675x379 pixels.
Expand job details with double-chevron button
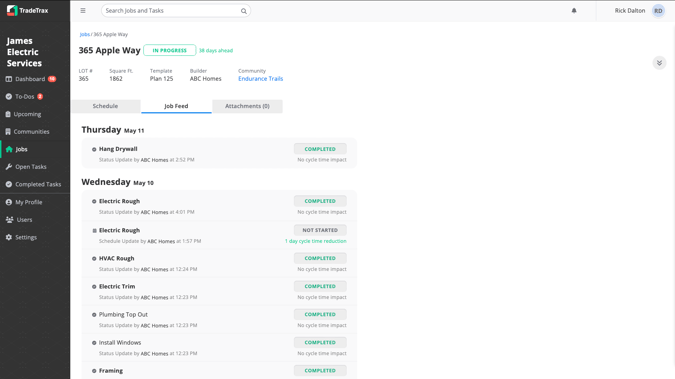pyautogui.click(x=659, y=63)
